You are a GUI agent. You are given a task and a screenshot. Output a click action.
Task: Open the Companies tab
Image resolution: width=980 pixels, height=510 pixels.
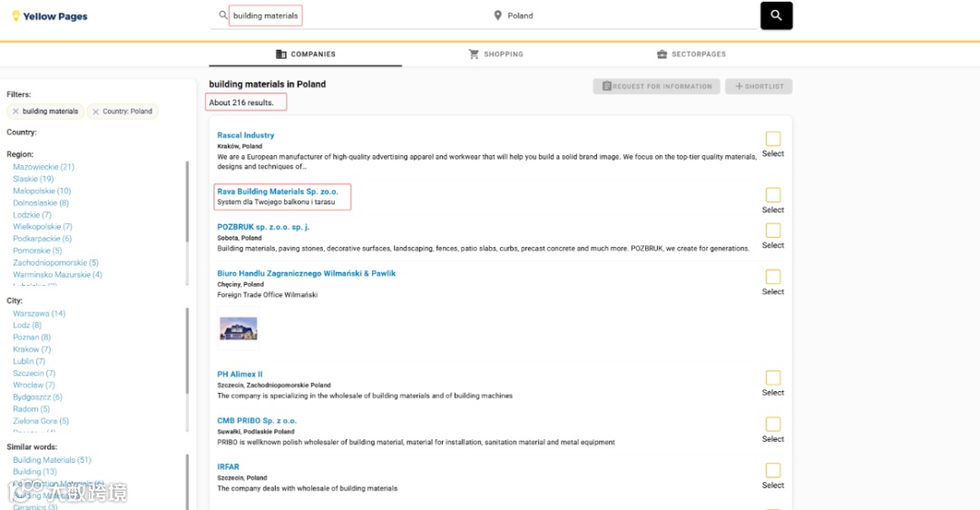point(306,54)
